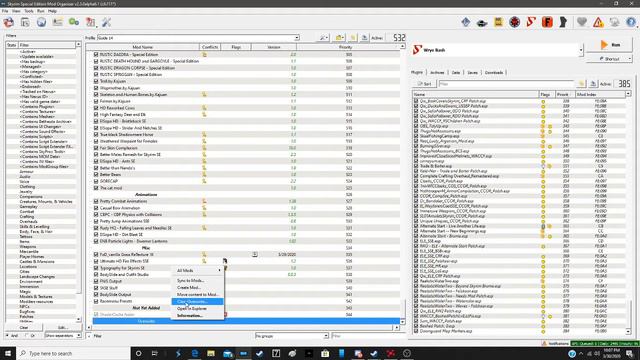Open the Nexus globe icon in toolbar

click(41, 22)
